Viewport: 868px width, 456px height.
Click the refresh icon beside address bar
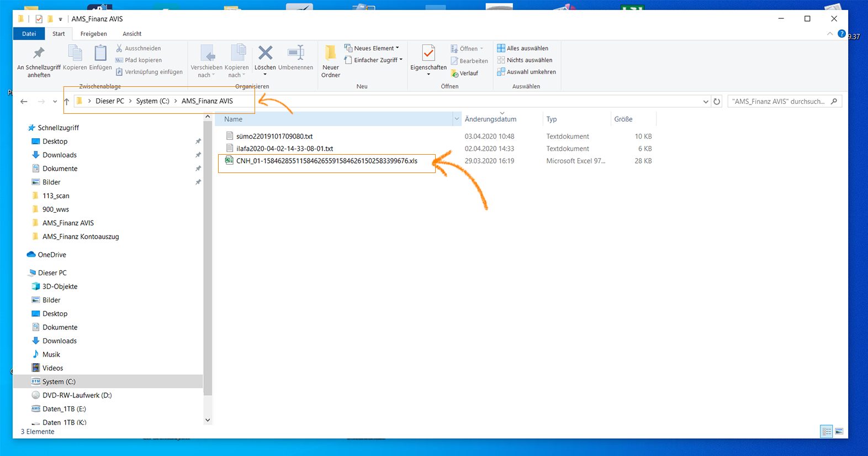(x=717, y=102)
